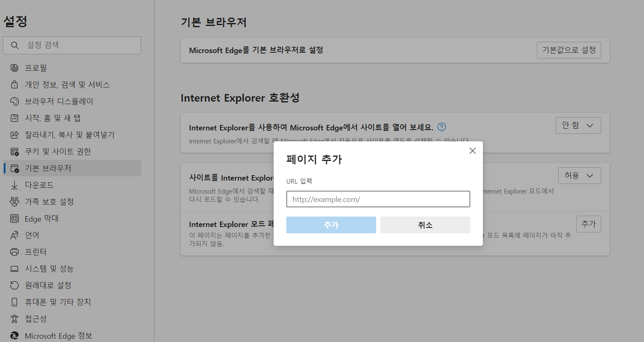Click the Languages icon
Image resolution: width=644 pixels, height=342 pixels.
point(14,235)
